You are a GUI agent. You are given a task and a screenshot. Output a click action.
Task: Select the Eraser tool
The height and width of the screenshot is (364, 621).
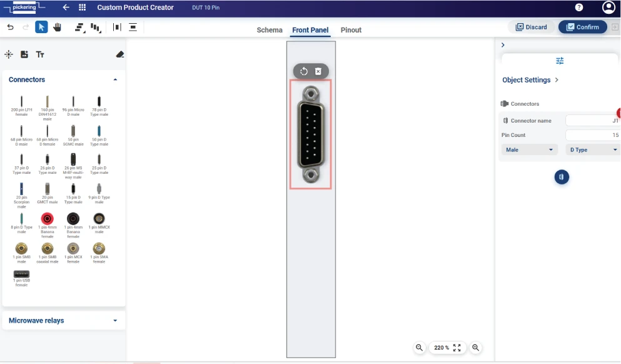(x=120, y=54)
